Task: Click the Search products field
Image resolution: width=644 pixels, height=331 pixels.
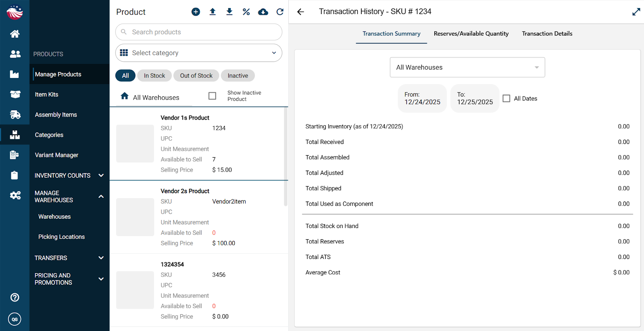Action: (199, 32)
